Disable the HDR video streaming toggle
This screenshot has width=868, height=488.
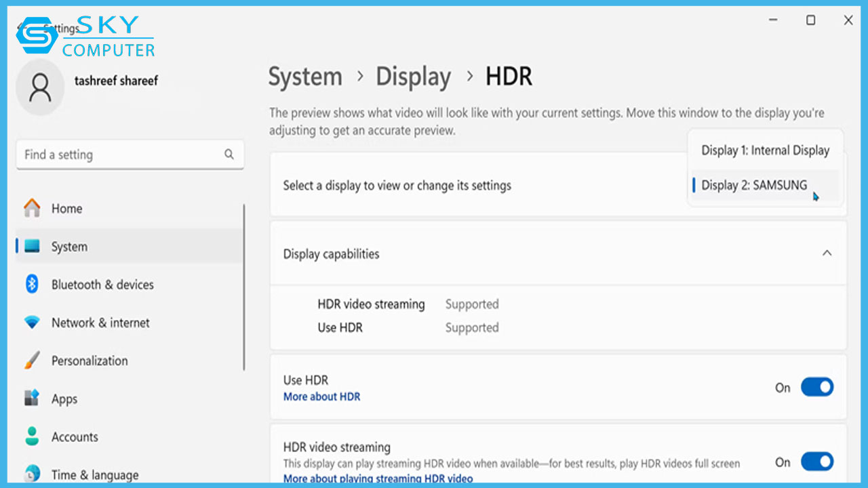point(816,462)
